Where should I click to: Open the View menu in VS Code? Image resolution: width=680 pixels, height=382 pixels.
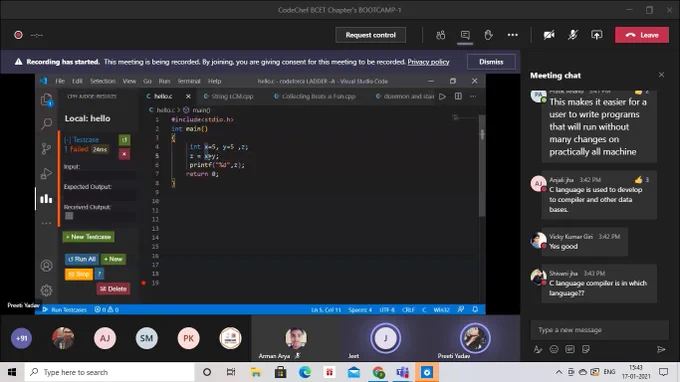(x=129, y=81)
